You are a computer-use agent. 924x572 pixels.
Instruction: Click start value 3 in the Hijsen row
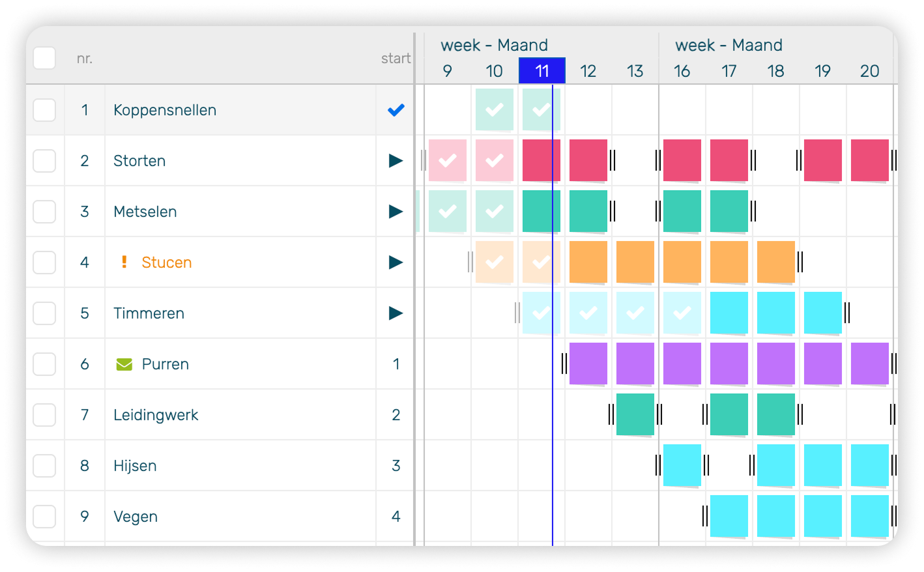click(396, 466)
